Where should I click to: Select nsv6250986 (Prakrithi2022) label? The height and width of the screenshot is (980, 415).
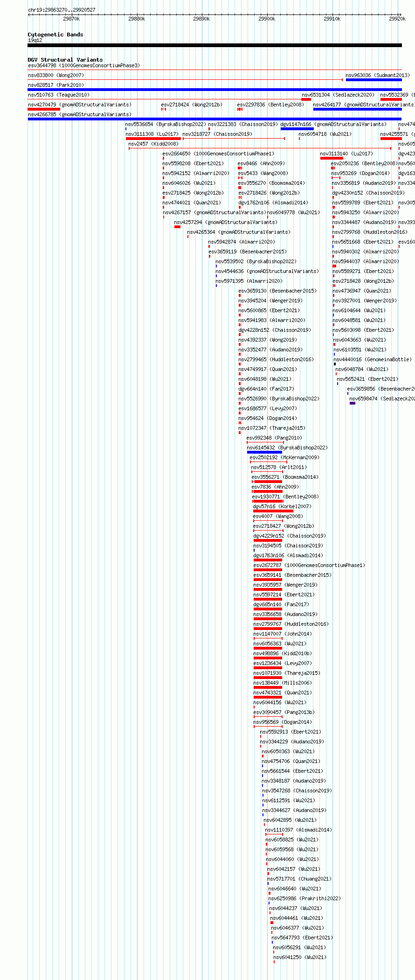tap(304, 898)
